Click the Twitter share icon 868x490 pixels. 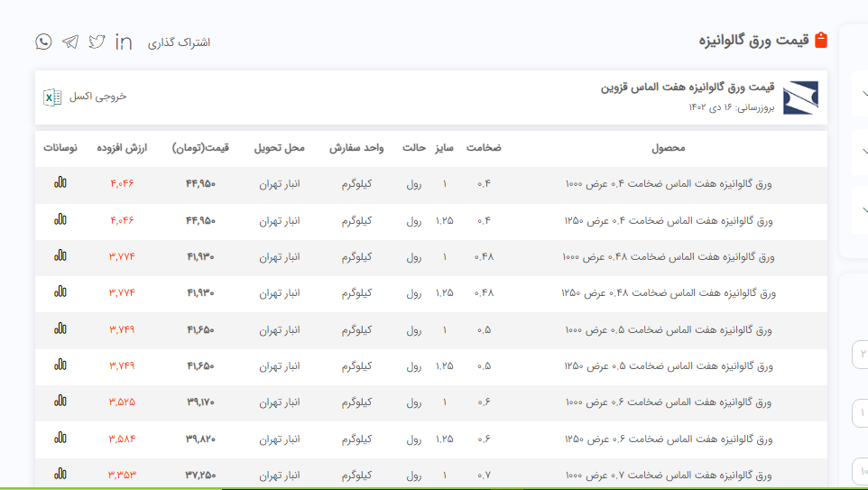[x=97, y=42]
